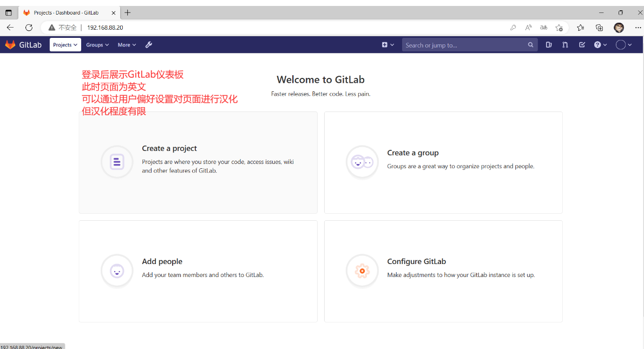Viewport: 644px width, 349px height.
Task: Open the new item plus dropdown
Action: tap(387, 45)
